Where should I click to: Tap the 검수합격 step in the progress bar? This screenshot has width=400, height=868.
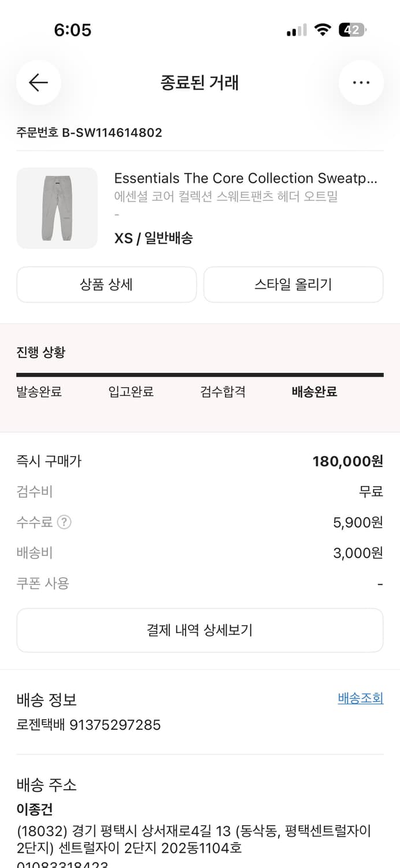point(223,392)
